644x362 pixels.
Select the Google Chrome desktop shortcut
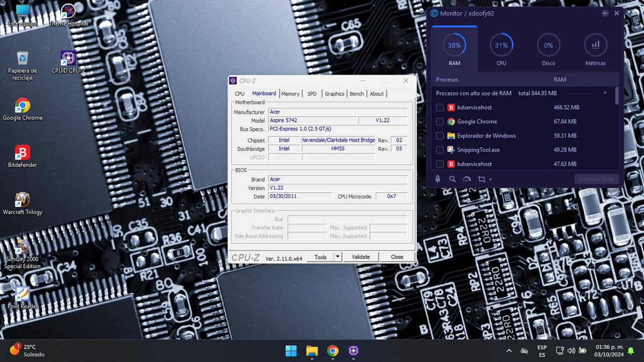click(23, 109)
